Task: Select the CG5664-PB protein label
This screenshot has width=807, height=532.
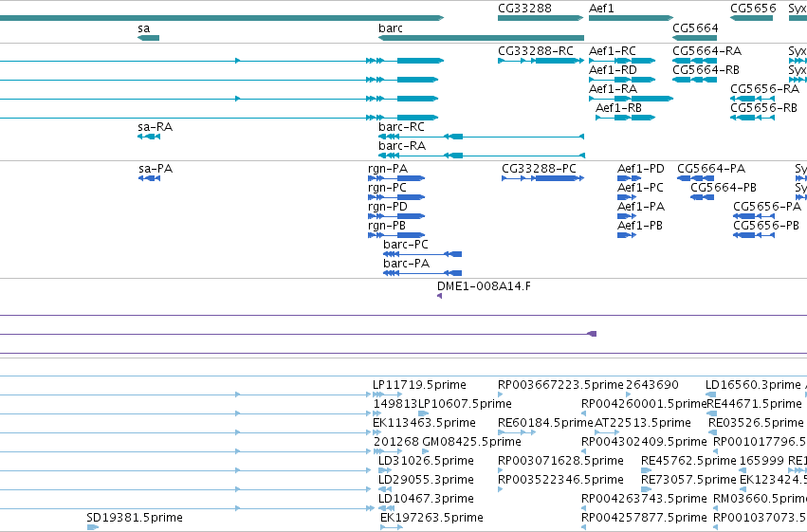Action: pyautogui.click(x=724, y=188)
